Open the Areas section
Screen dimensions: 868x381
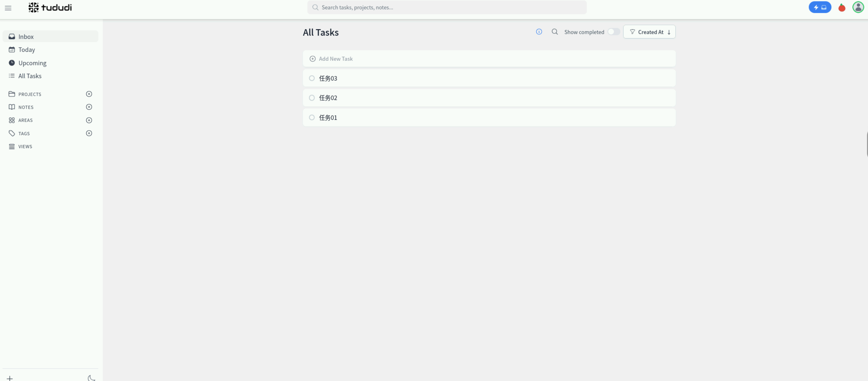26,120
